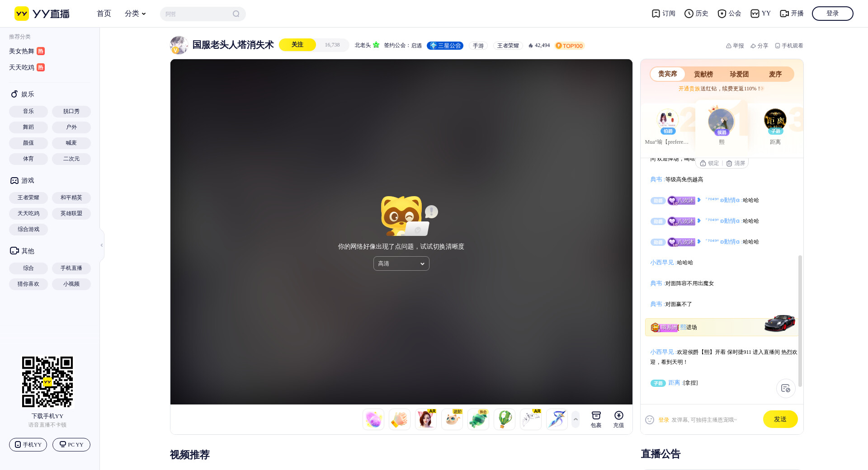Viewport: 868px width, 470px height.
Task: Open 充值 recharge
Action: coord(619,419)
